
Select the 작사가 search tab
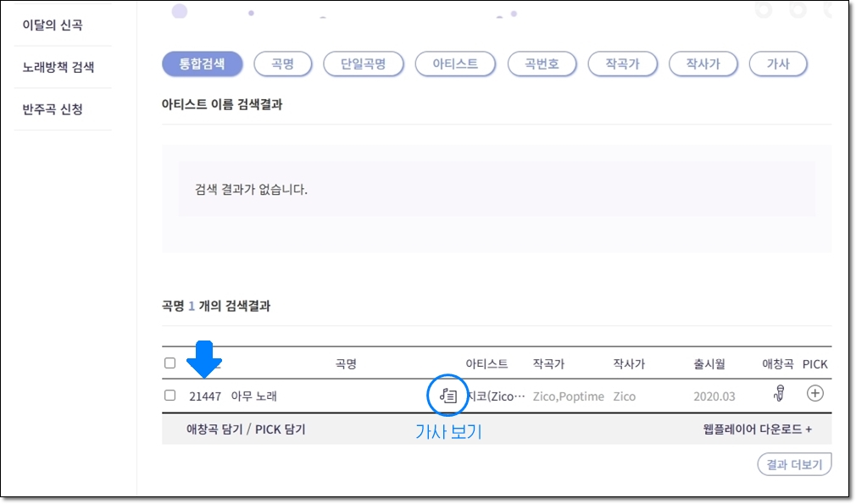point(703,64)
